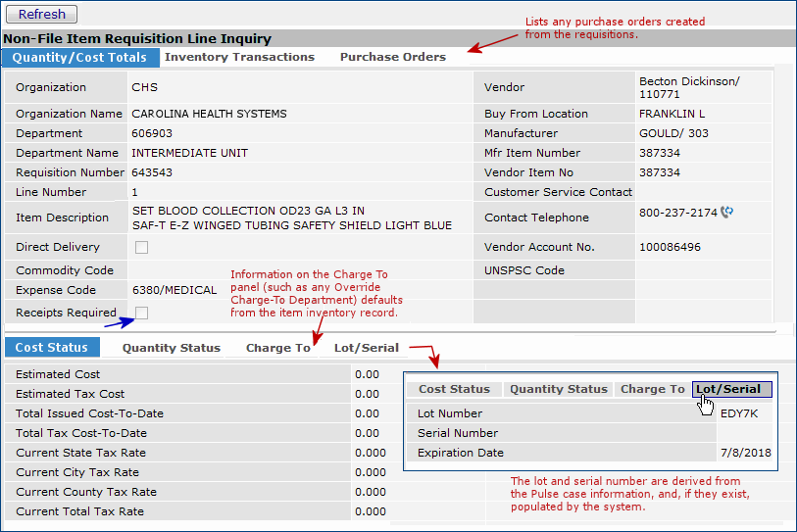Toggle the Receipts Required checkbox

tap(142, 313)
